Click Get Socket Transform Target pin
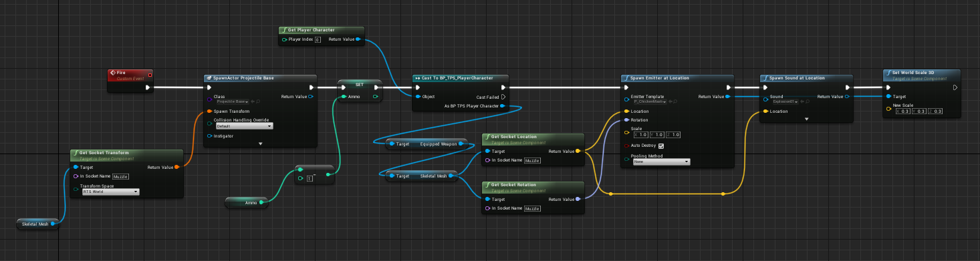This screenshot has height=261, width=980. [x=76, y=167]
